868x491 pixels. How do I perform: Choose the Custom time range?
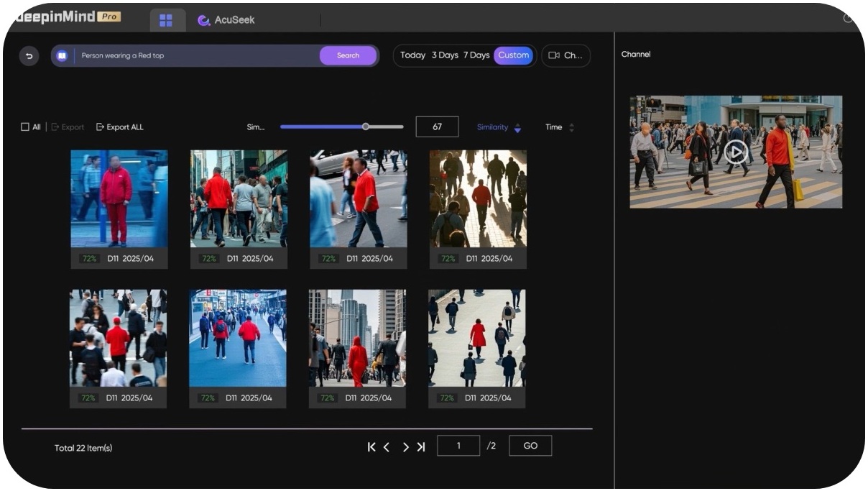[513, 55]
